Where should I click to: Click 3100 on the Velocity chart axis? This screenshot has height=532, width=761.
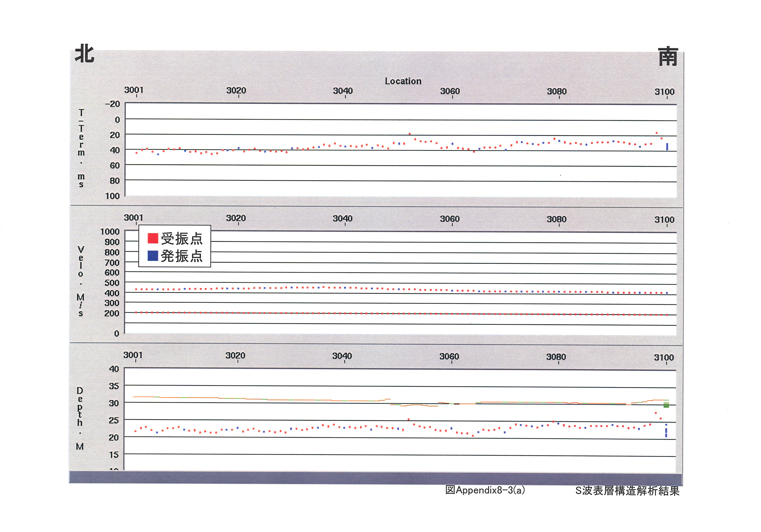pyautogui.click(x=664, y=220)
